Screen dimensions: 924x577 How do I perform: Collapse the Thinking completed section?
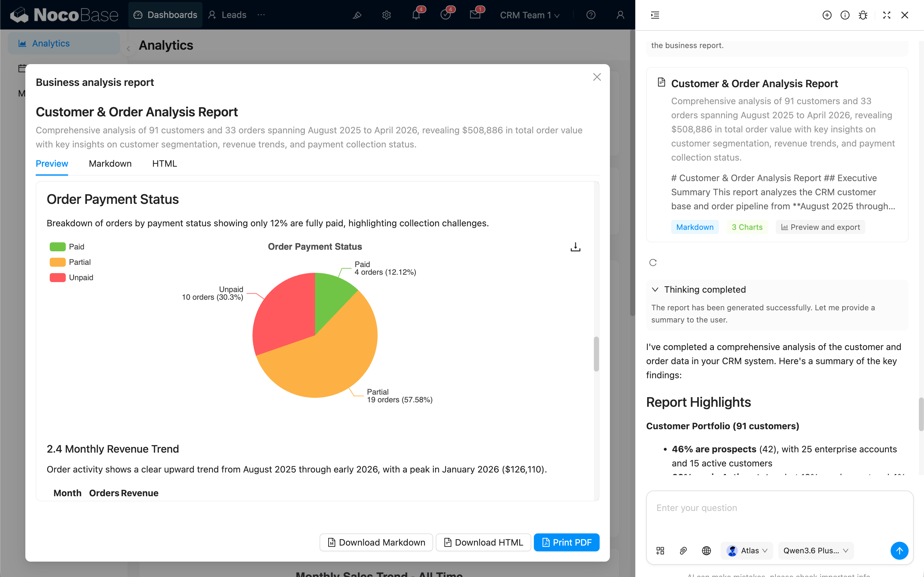click(x=655, y=290)
